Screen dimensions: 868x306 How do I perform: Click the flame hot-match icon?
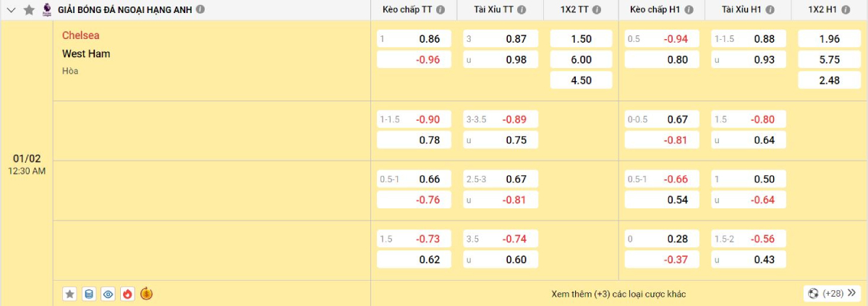coord(127,294)
